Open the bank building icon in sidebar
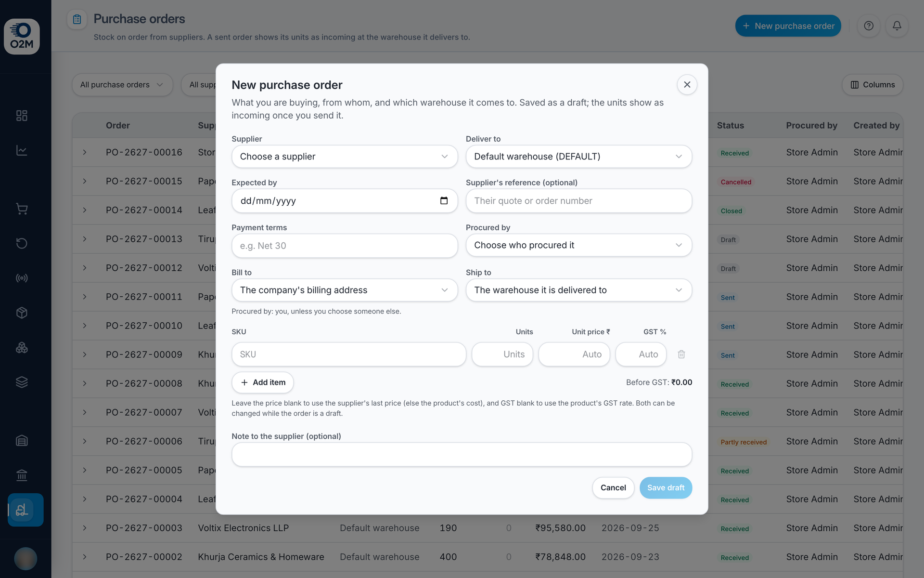 click(x=22, y=475)
